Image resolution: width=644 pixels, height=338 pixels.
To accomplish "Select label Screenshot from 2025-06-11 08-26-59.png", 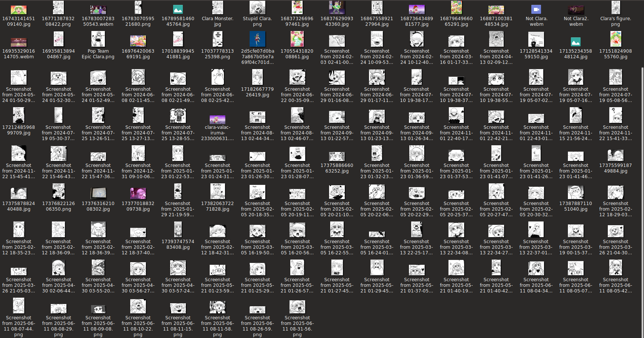I will click(257, 326).
